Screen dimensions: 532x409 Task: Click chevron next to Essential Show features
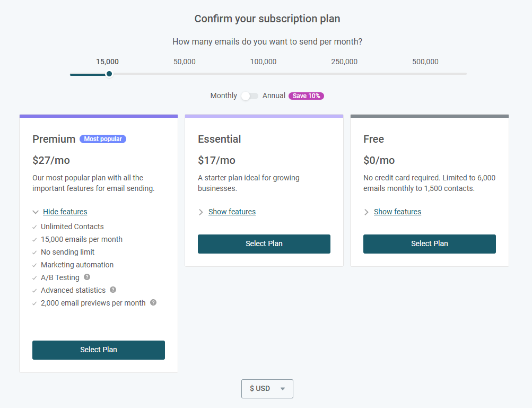pos(201,212)
